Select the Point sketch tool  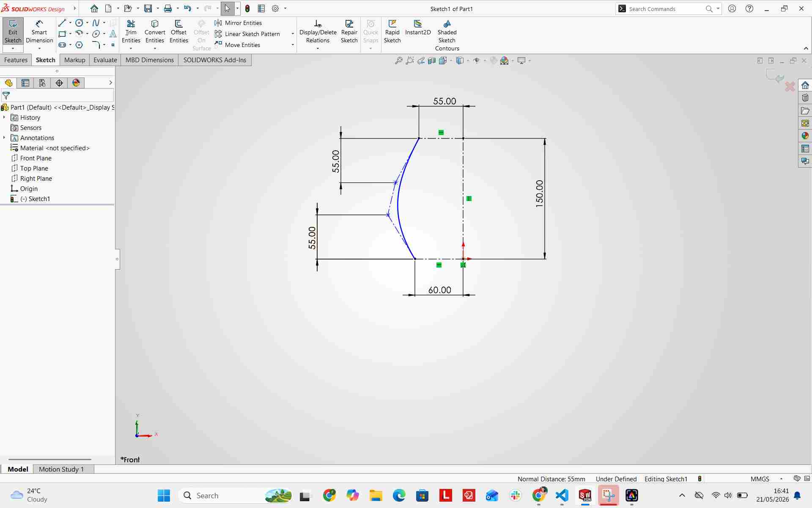coord(113,45)
